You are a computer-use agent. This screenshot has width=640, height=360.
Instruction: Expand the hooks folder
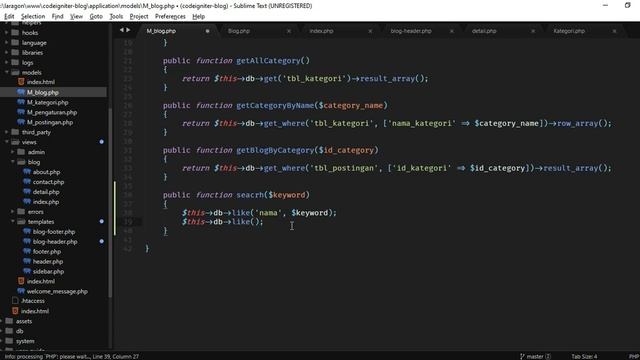7,33
